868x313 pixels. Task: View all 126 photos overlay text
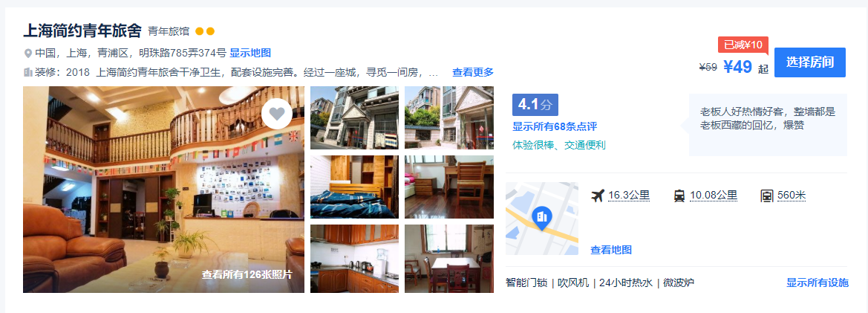[247, 275]
